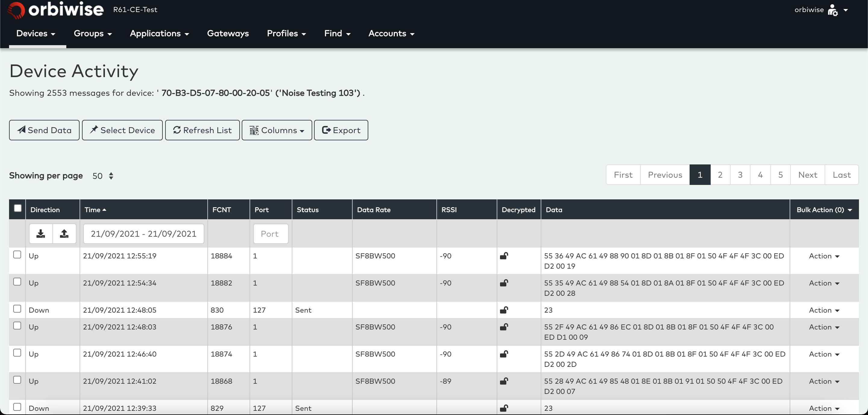Viewport: 868px width, 415px height.
Task: Go to the Previous page
Action: (665, 175)
